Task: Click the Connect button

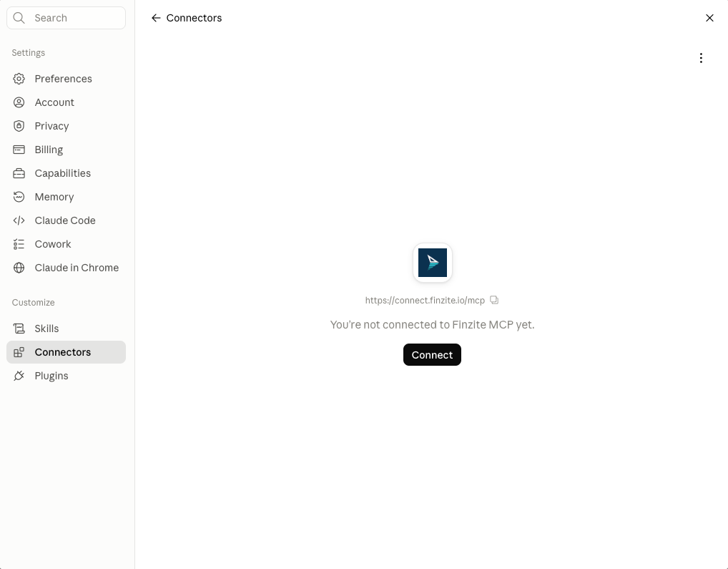Action: (x=432, y=355)
